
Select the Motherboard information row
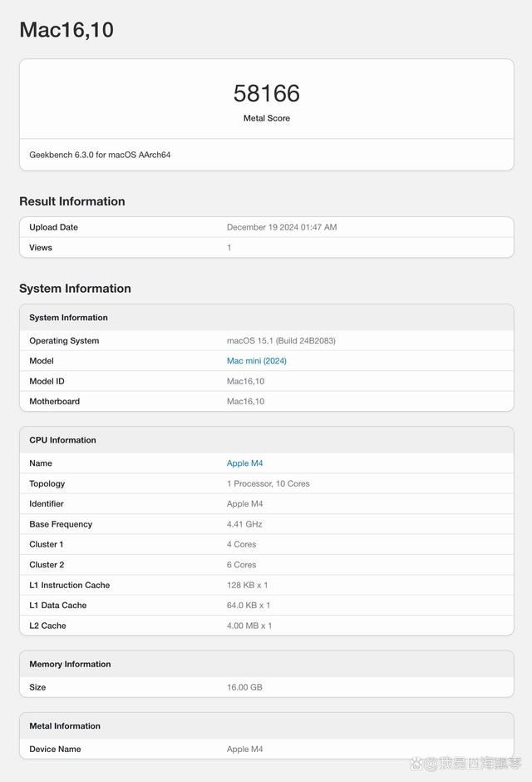tap(266, 401)
